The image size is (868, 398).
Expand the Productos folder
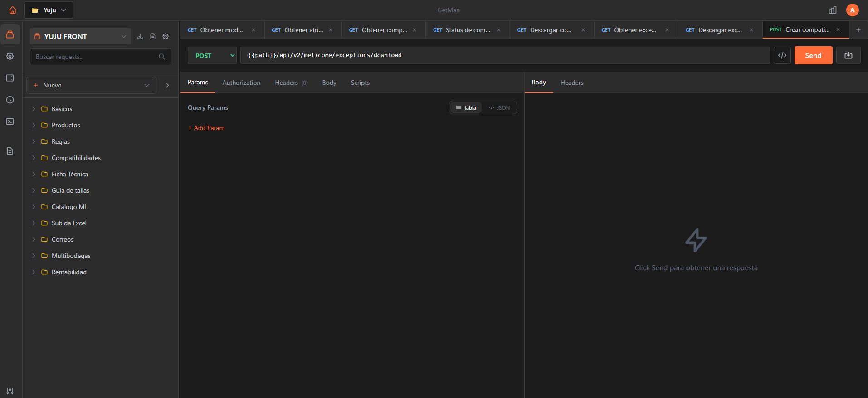tap(34, 125)
